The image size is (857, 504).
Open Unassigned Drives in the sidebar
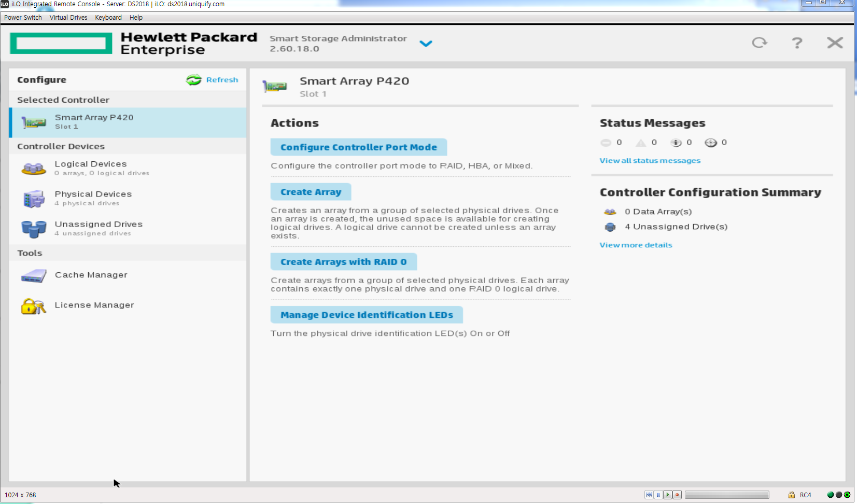coord(128,229)
